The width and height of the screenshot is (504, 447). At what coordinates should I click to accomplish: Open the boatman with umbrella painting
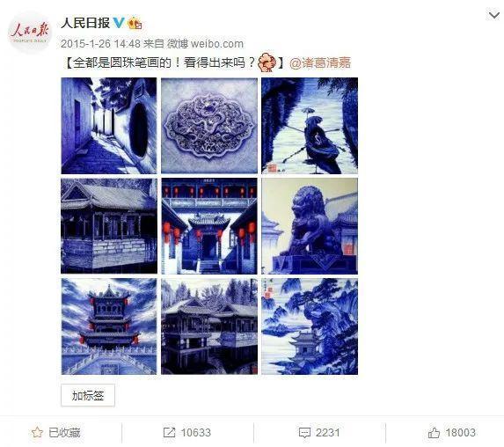pos(310,126)
